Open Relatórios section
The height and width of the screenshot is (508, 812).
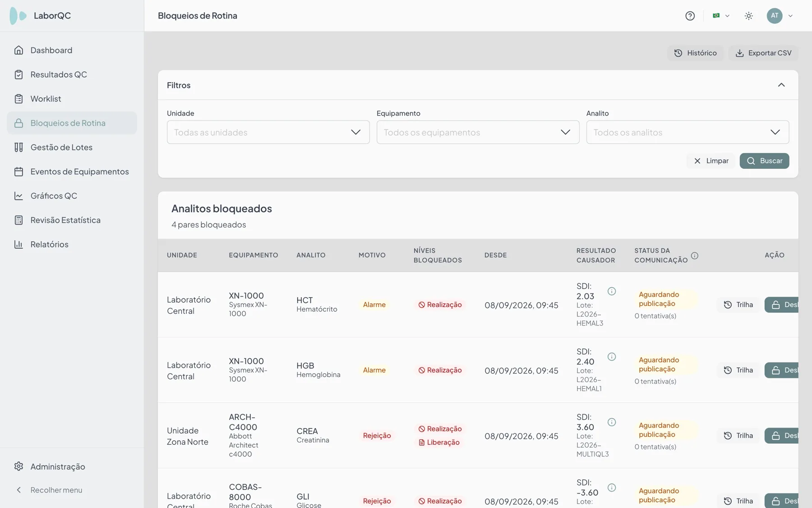click(x=72, y=244)
